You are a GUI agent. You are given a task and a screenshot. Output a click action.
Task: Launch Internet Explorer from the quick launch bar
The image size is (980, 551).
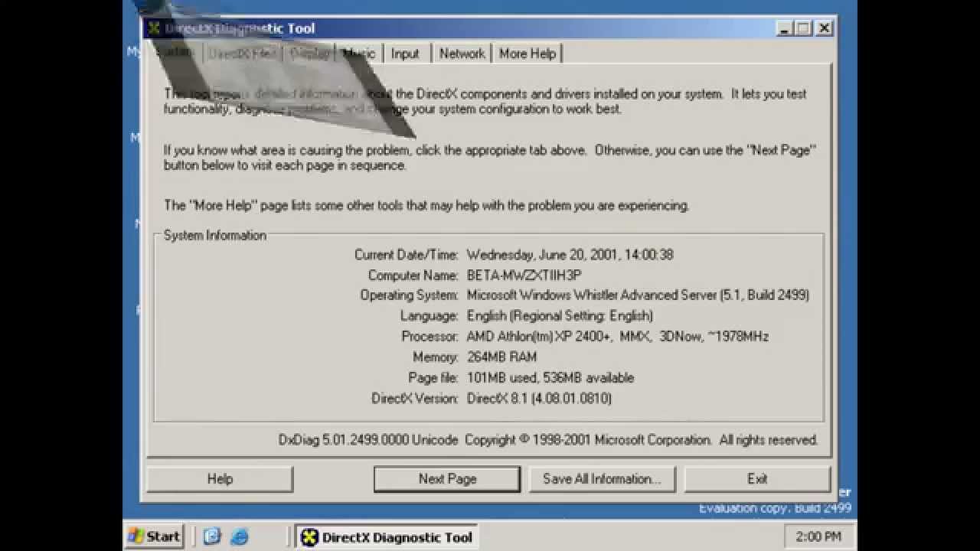(240, 536)
